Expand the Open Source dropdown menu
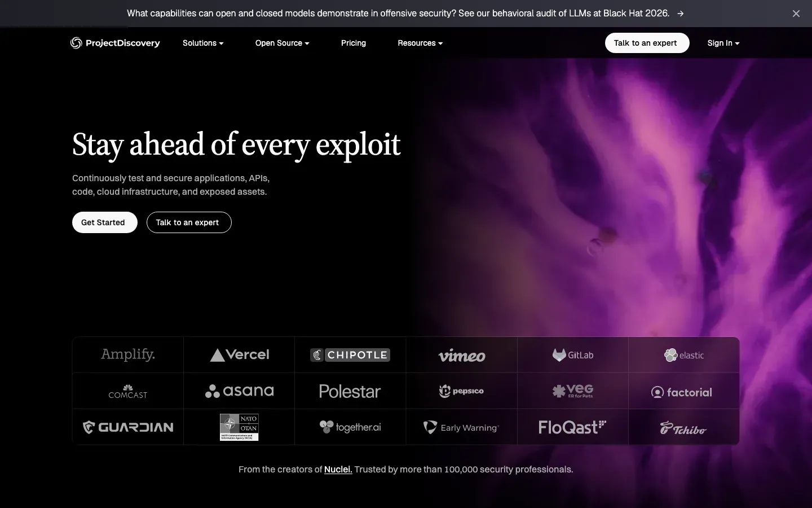Image resolution: width=812 pixels, height=508 pixels. pos(282,43)
